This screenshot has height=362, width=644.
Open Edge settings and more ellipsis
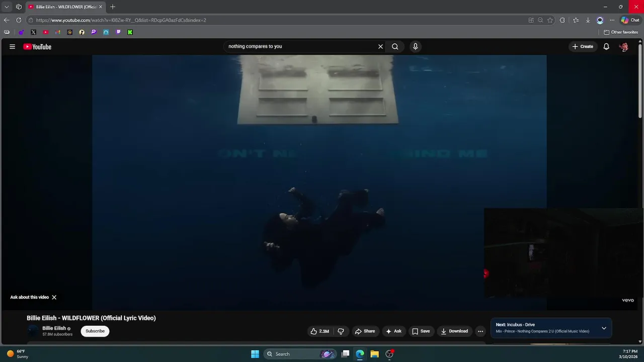pyautogui.click(x=612, y=20)
